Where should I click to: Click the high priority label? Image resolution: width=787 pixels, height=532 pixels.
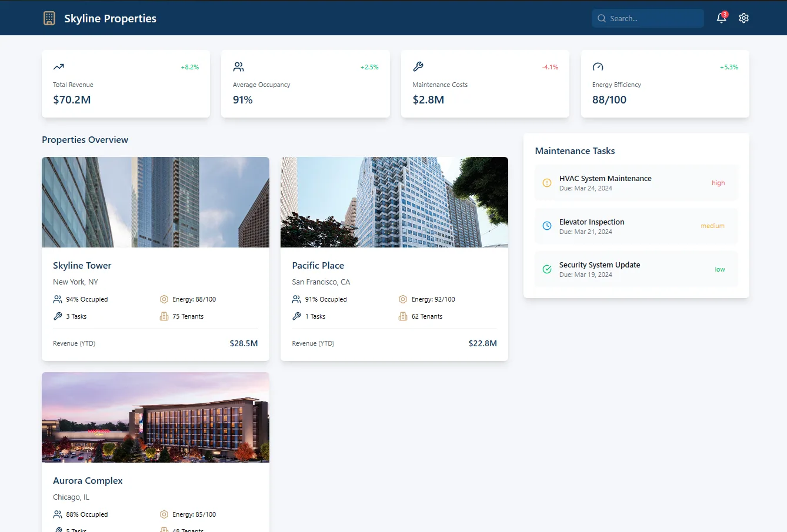coord(718,183)
